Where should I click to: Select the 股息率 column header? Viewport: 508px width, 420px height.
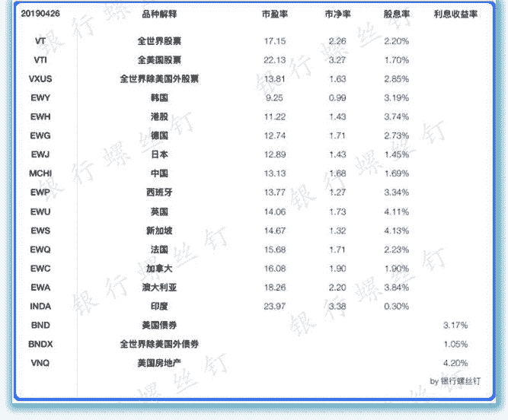tap(396, 14)
